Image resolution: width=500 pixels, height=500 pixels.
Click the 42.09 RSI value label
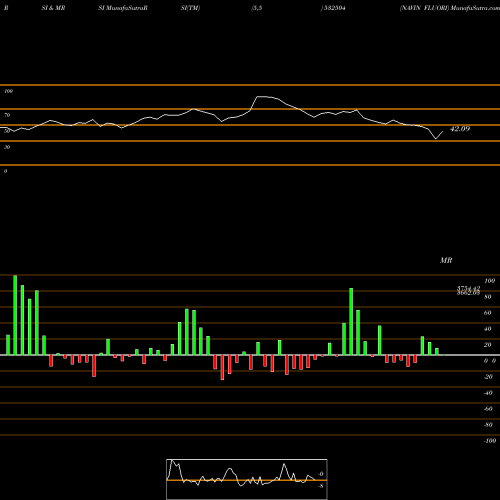pyautogui.click(x=460, y=129)
